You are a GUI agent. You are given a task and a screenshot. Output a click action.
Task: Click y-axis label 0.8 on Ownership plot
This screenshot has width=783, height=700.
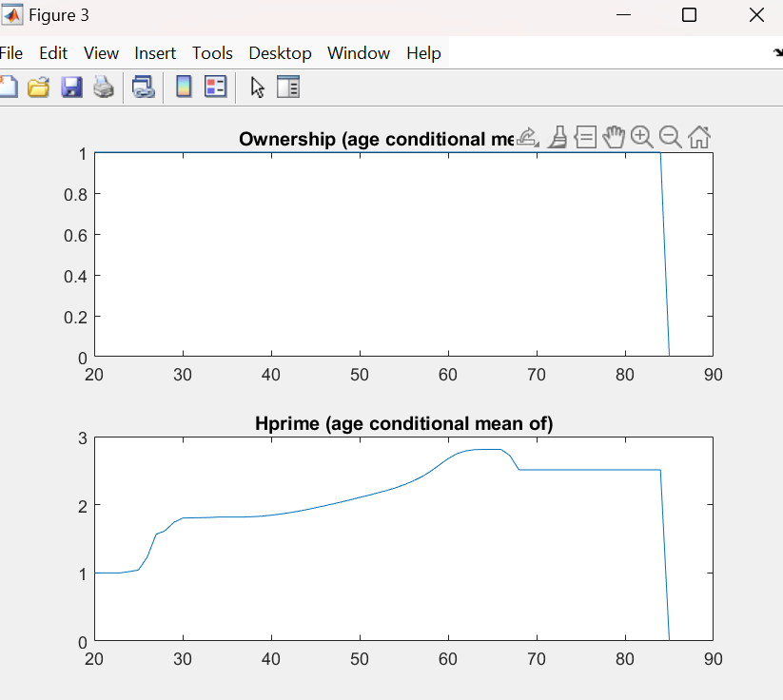75,194
